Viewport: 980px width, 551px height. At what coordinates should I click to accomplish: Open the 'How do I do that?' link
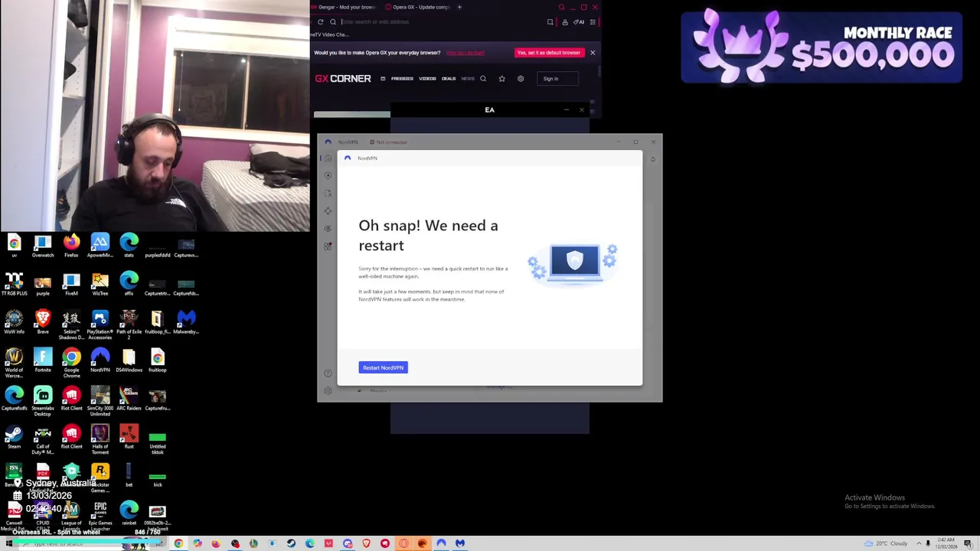pos(465,53)
